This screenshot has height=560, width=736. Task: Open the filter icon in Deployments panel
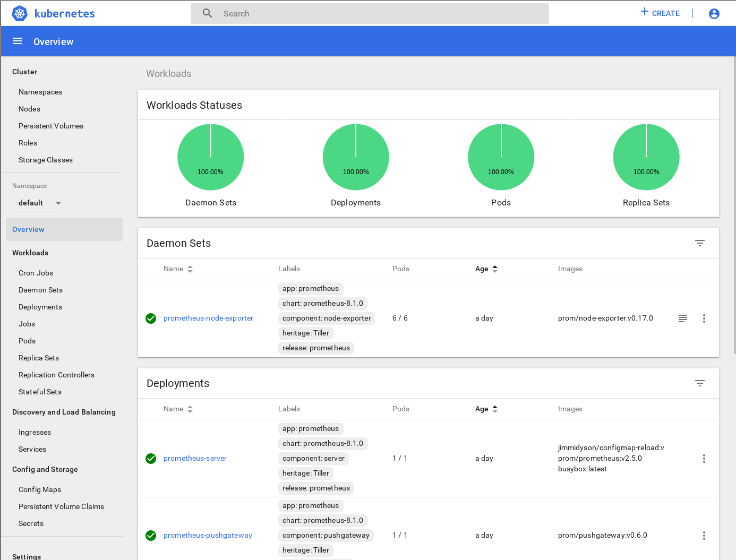click(700, 383)
